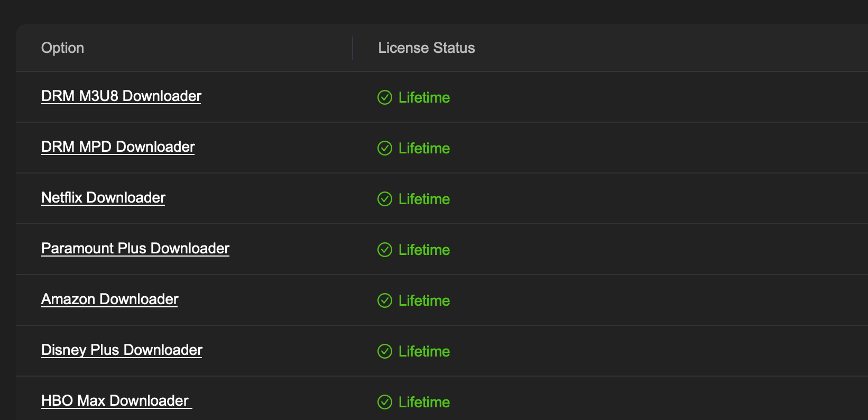This screenshot has height=420, width=868.
Task: Open the DRM M3U8 Downloader link
Action: point(121,96)
